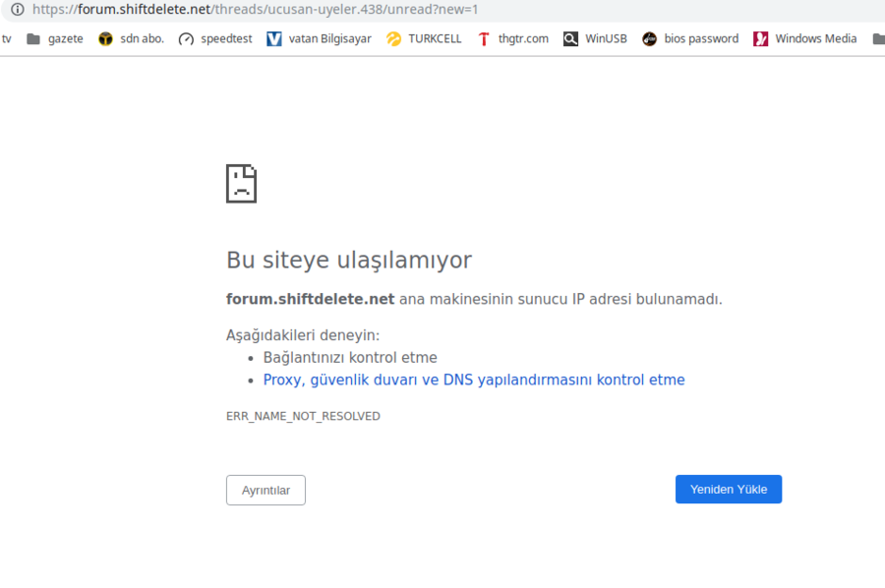Click the Ayrıntılar button

point(265,490)
